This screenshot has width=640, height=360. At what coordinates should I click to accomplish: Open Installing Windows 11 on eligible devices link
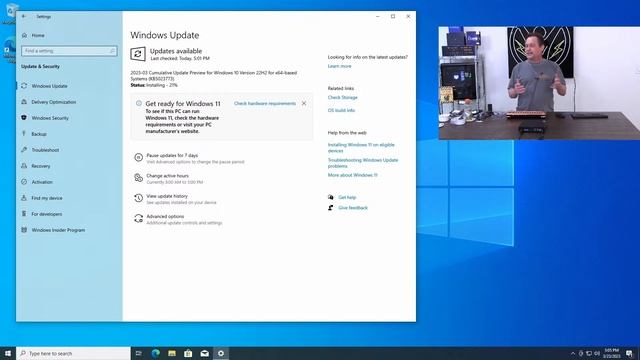coord(361,148)
